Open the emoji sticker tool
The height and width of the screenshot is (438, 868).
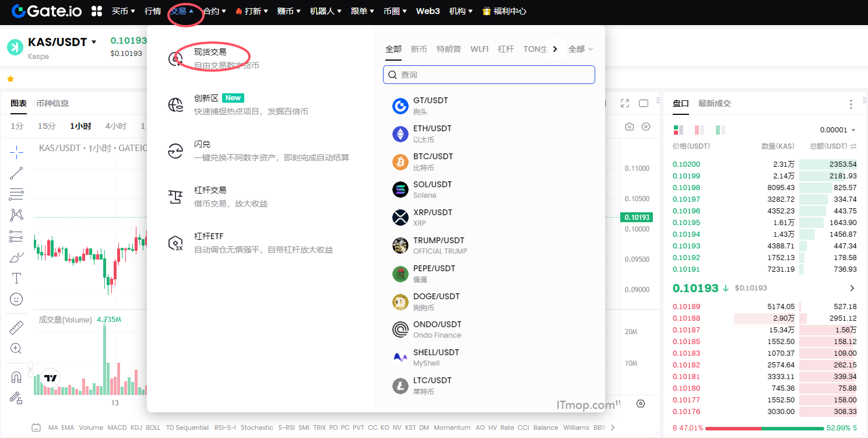click(x=16, y=299)
